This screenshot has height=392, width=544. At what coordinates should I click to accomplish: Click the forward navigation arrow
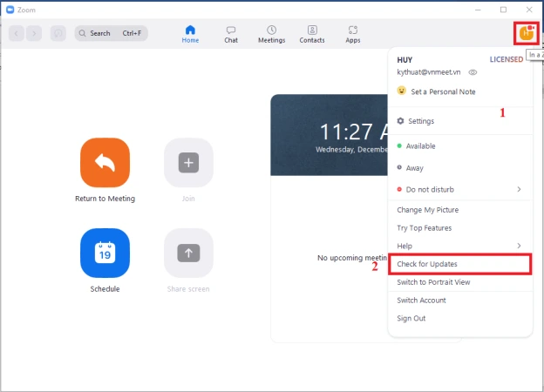coord(34,33)
